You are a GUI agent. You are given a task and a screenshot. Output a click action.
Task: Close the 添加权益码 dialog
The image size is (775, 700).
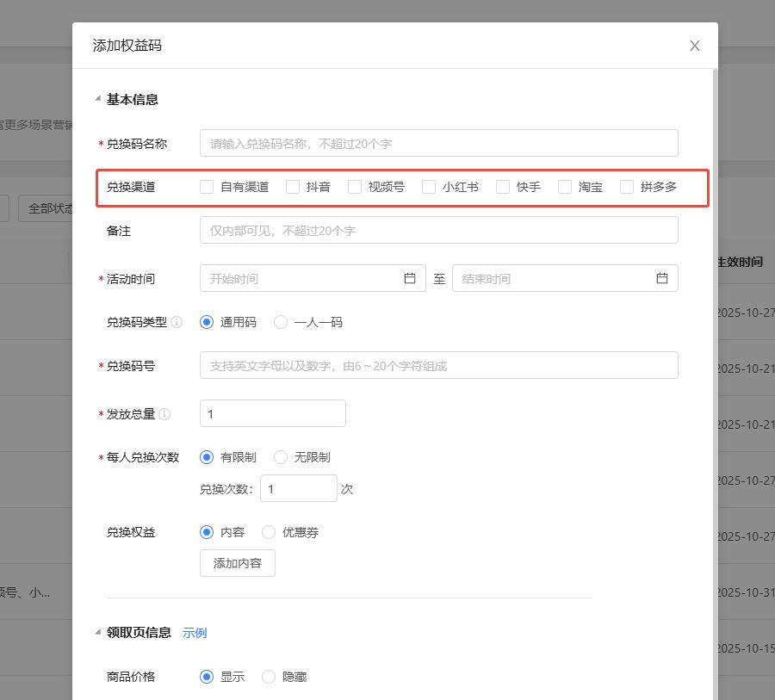coord(694,46)
